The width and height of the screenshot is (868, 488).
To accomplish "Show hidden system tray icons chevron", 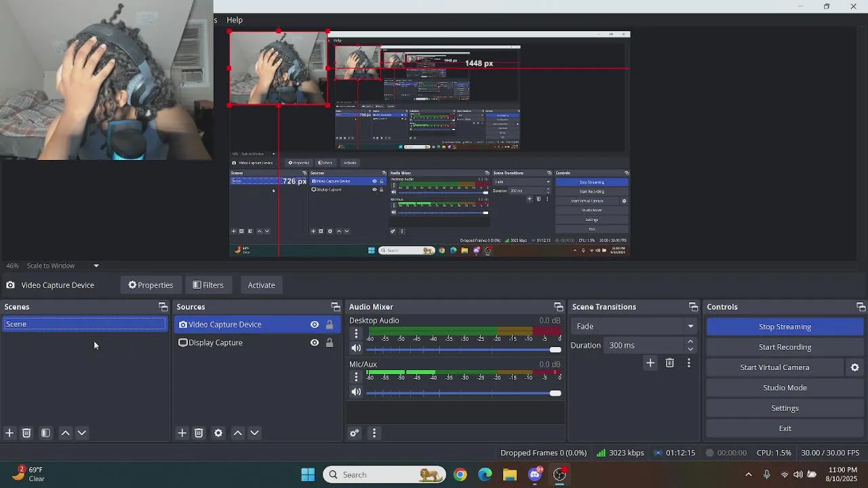I will (748, 474).
